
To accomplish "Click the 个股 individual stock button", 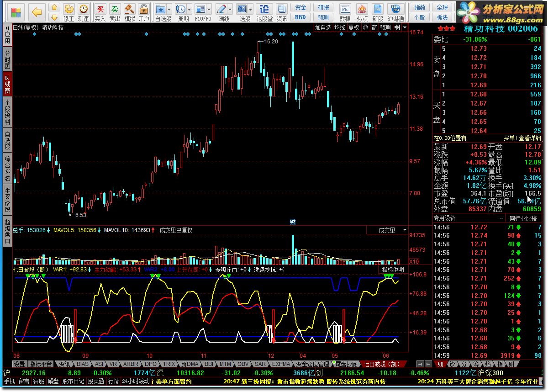I will 420,17.
